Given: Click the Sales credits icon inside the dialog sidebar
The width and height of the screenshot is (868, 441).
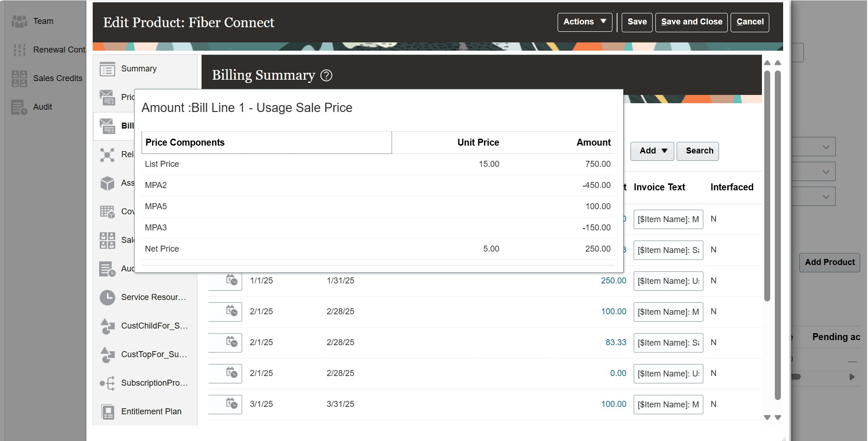Looking at the screenshot, I should tap(107, 240).
